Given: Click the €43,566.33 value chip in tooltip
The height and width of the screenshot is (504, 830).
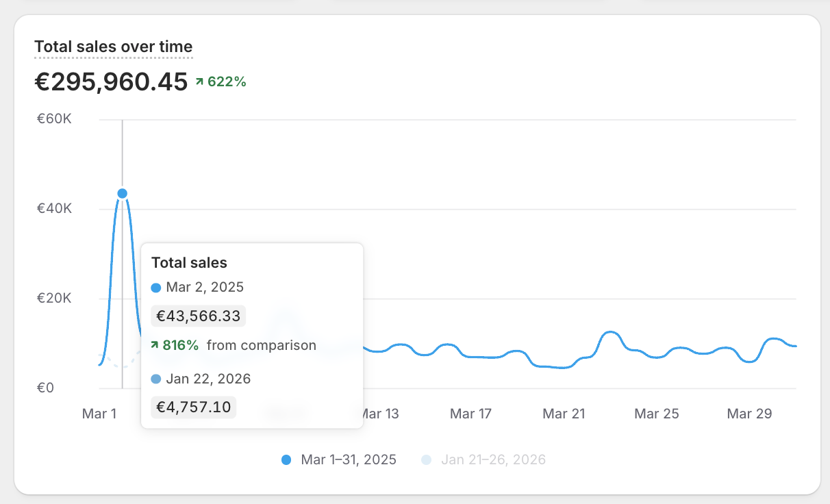Looking at the screenshot, I should coord(198,316).
